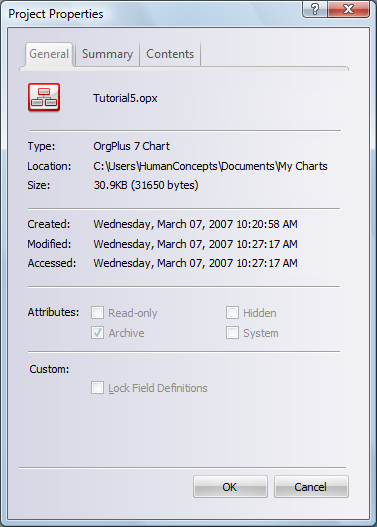Click the Cancel button
This screenshot has height=527, width=377.
pos(311,487)
